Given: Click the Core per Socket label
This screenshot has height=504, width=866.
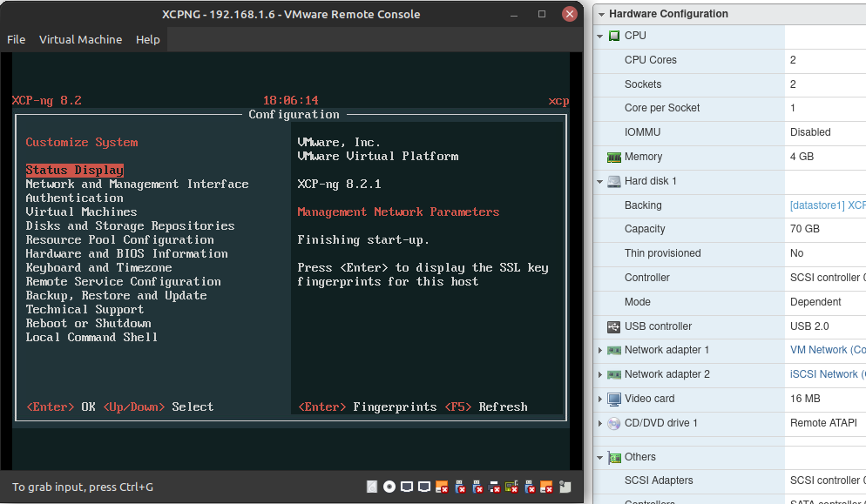Looking at the screenshot, I should point(662,108).
